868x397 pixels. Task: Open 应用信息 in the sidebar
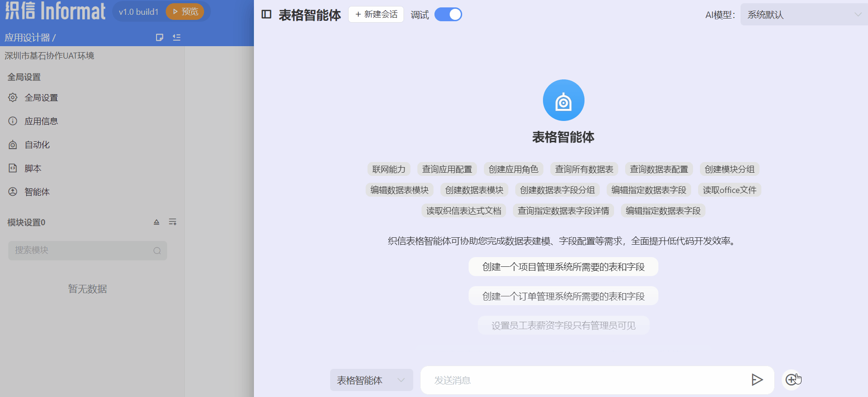click(x=33, y=121)
